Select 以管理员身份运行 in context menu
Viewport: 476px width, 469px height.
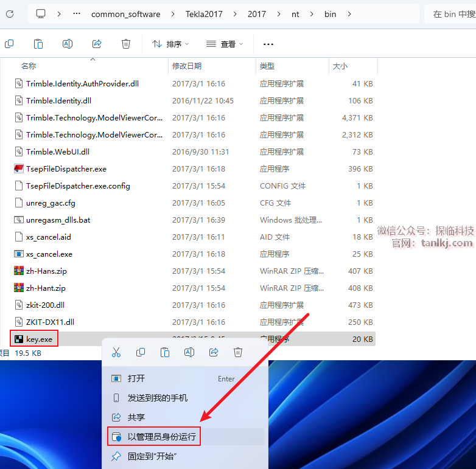pos(162,437)
